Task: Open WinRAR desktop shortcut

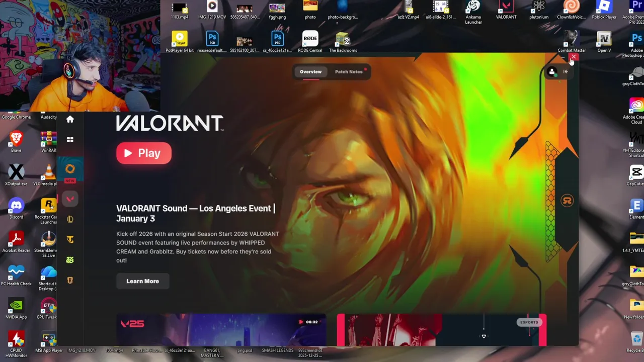Action: tap(49, 141)
